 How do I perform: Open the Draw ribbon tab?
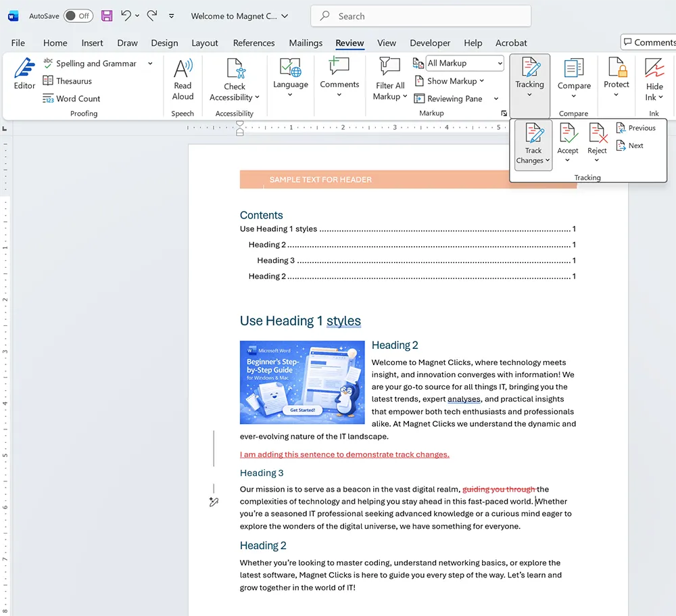click(x=127, y=43)
